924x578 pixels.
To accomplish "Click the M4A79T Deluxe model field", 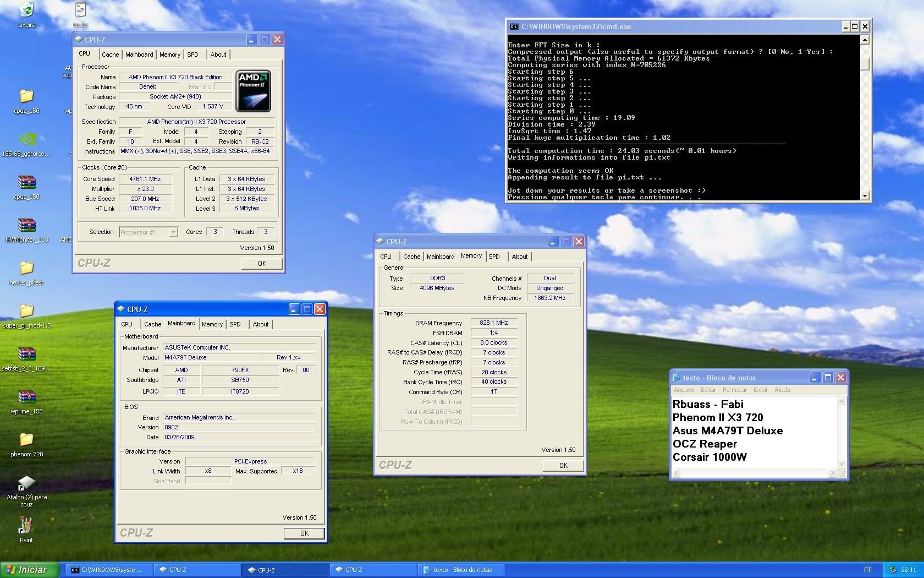I will 211,358.
